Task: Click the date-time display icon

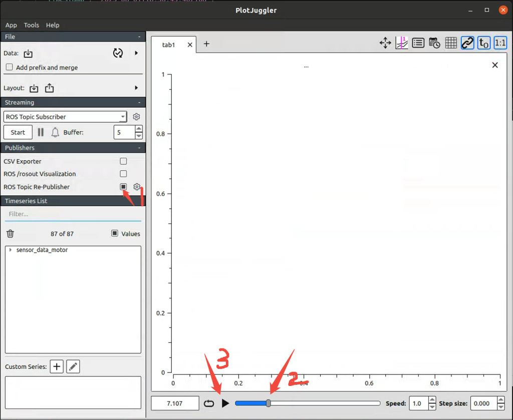Action: tap(434, 43)
